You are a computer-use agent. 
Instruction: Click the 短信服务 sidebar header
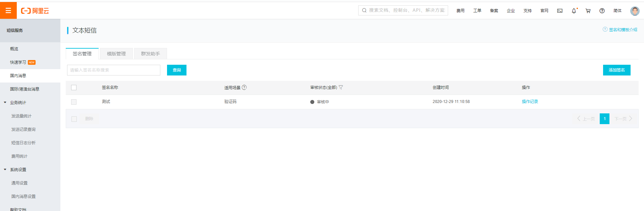click(x=15, y=31)
